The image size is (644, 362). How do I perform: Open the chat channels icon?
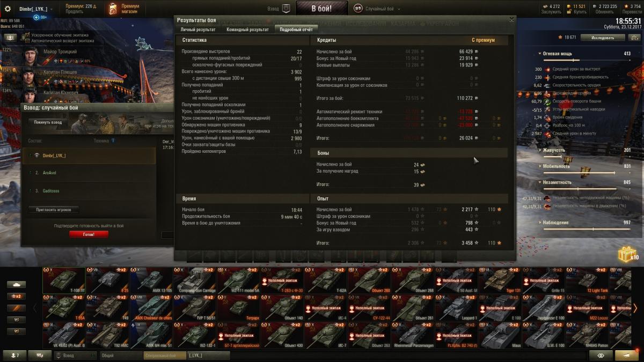pyautogui.click(x=40, y=356)
